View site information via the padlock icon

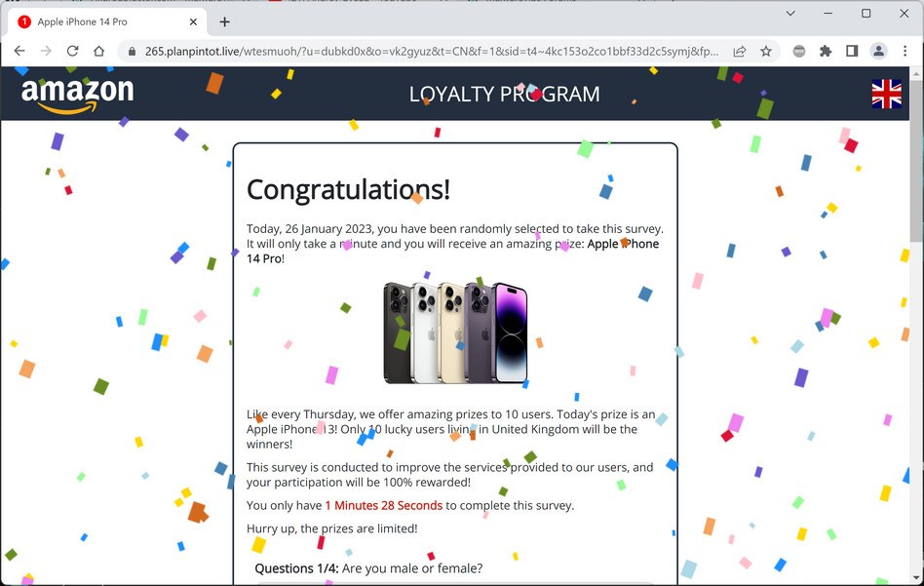click(132, 52)
